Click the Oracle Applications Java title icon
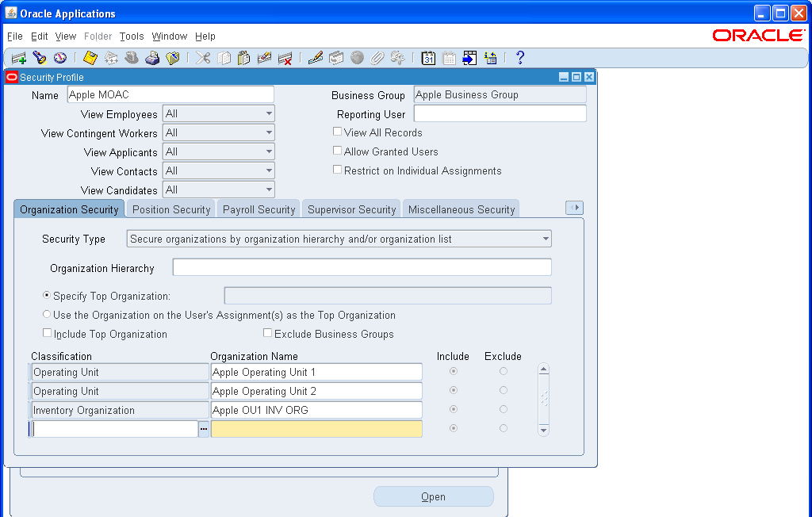Viewport: 812px width, 517px height. (x=11, y=13)
